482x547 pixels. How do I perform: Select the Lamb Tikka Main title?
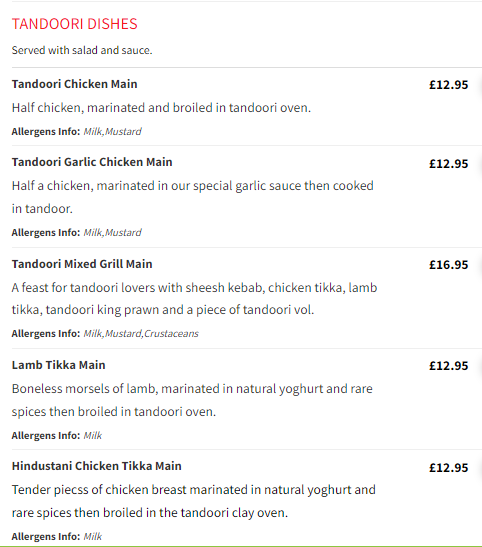click(x=59, y=365)
